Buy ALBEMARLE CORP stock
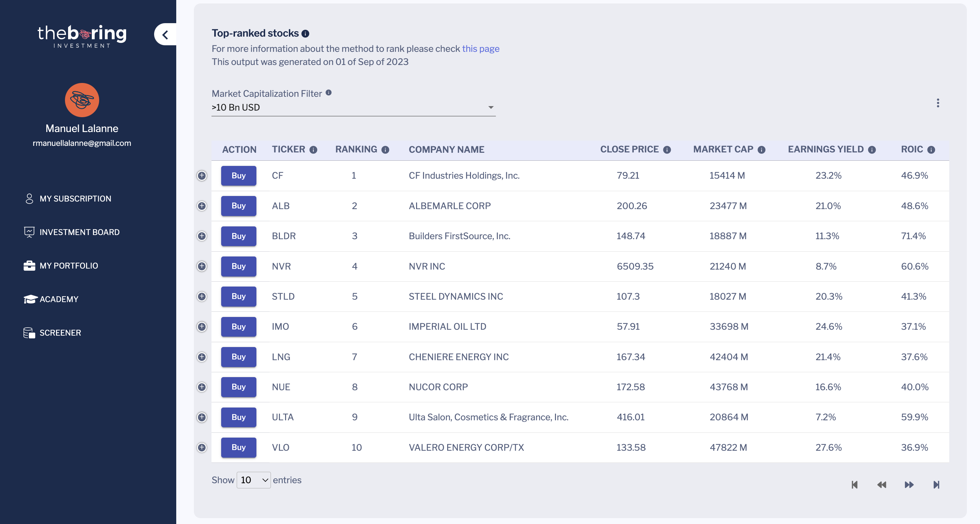This screenshot has width=980, height=524. [238, 206]
